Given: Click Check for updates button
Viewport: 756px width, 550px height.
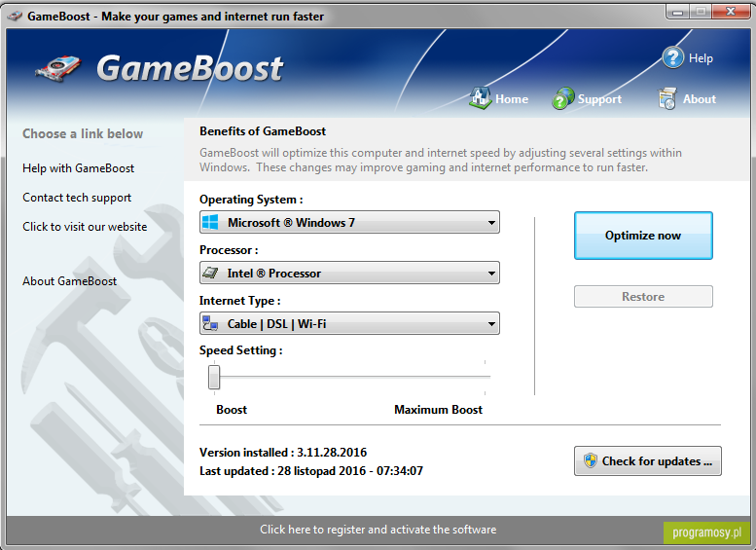Looking at the screenshot, I should 648,460.
